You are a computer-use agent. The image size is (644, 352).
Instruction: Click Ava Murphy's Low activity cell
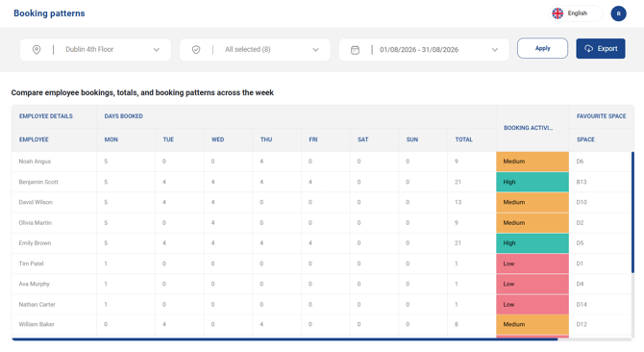coord(533,284)
